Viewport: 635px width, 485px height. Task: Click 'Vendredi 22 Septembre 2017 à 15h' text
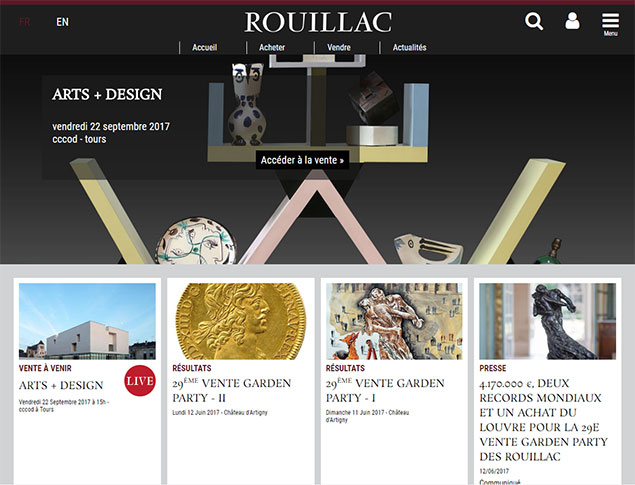[62, 402]
